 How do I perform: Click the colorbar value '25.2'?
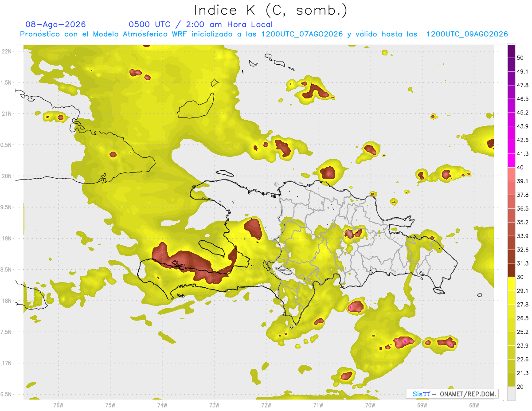pyautogui.click(x=523, y=332)
